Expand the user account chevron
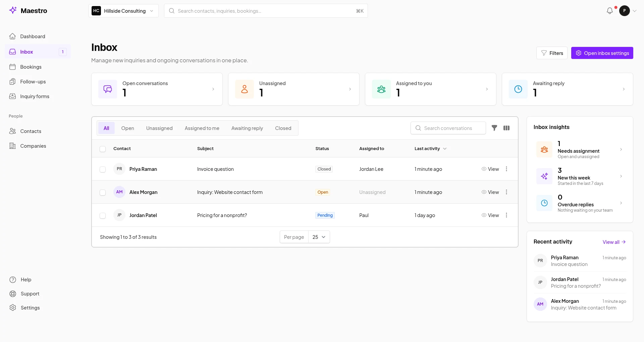 (x=635, y=11)
